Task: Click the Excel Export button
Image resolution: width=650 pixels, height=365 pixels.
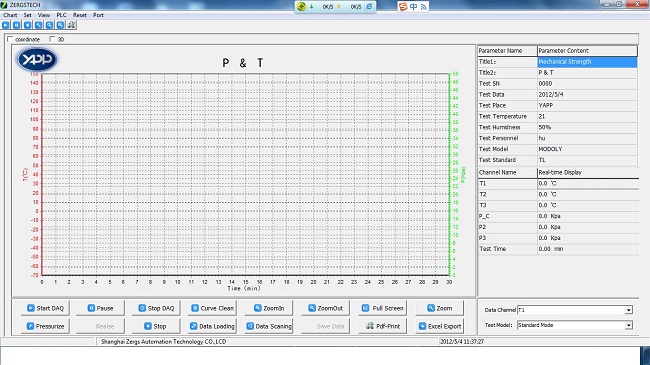Action: (x=440, y=326)
